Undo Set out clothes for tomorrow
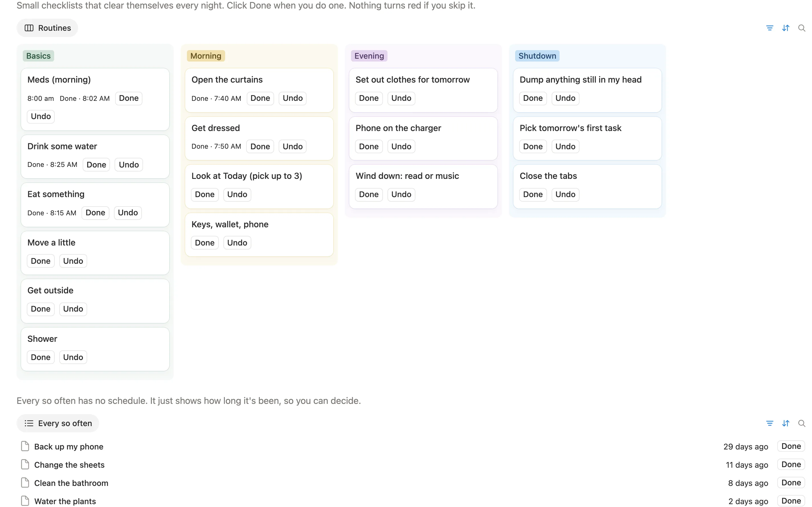The width and height of the screenshot is (812, 507). point(401,98)
